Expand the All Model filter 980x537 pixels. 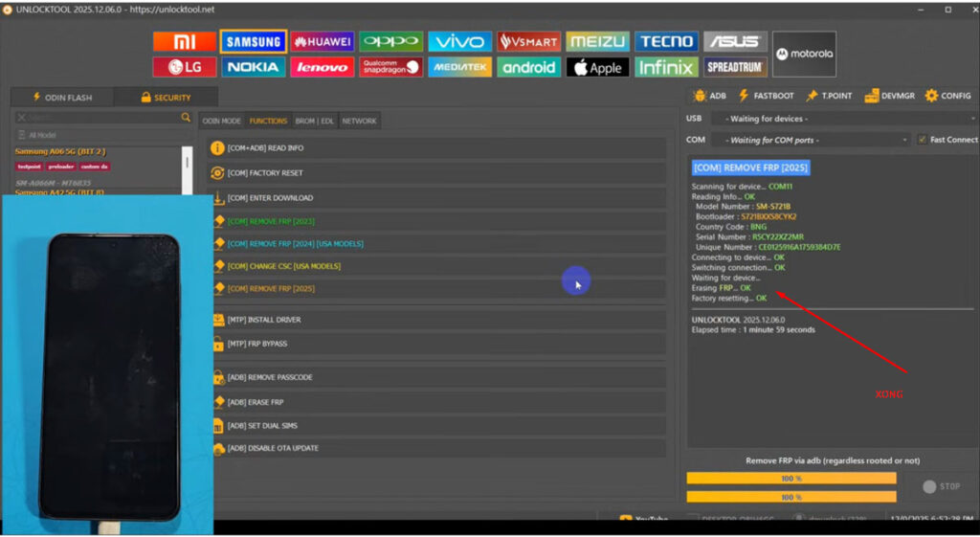coord(103,135)
